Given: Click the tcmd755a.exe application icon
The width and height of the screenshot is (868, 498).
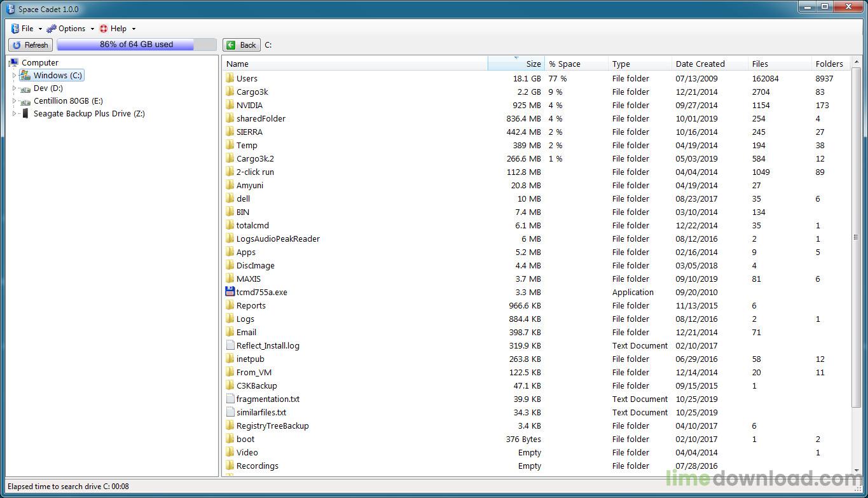Looking at the screenshot, I should click(x=230, y=292).
